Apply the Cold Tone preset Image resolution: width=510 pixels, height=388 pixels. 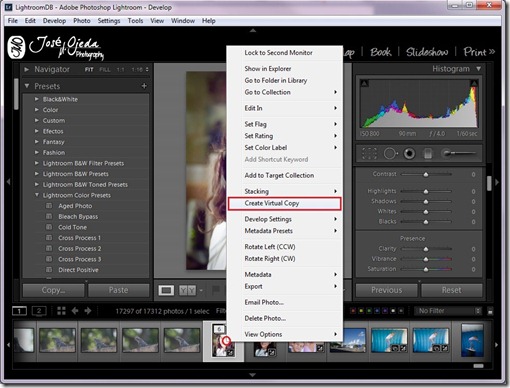(72, 227)
